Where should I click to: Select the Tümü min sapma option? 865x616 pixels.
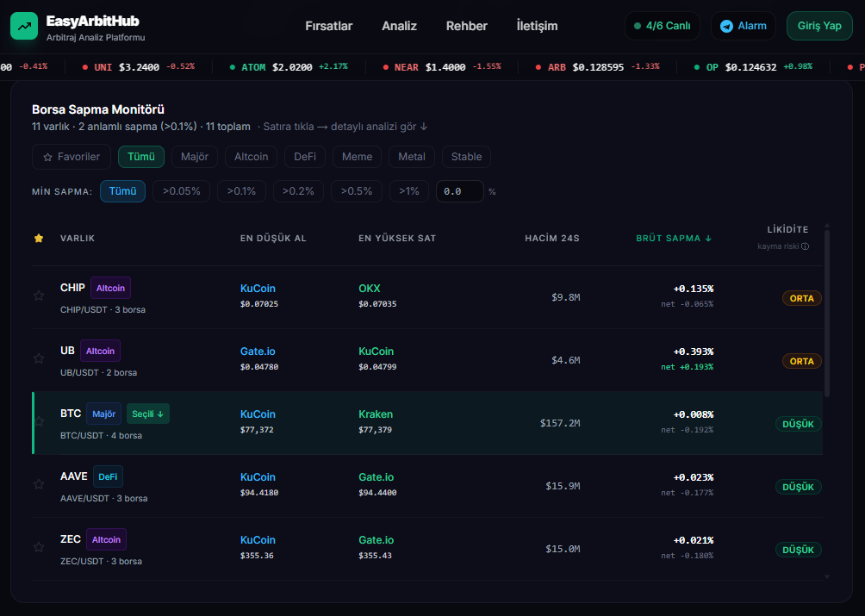tap(122, 191)
